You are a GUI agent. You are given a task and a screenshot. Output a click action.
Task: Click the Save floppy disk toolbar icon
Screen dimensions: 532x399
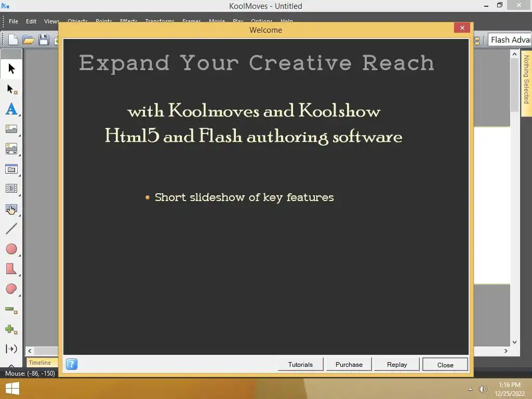tap(44, 39)
